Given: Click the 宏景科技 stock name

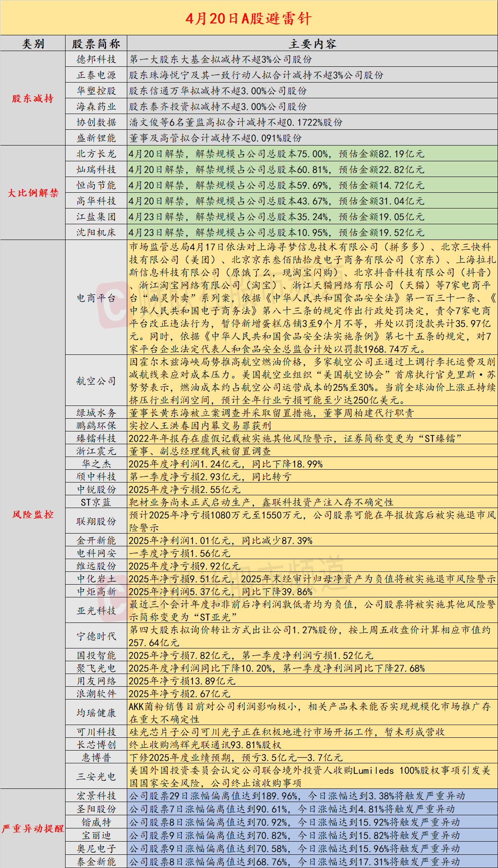Looking at the screenshot, I should 96,796.
